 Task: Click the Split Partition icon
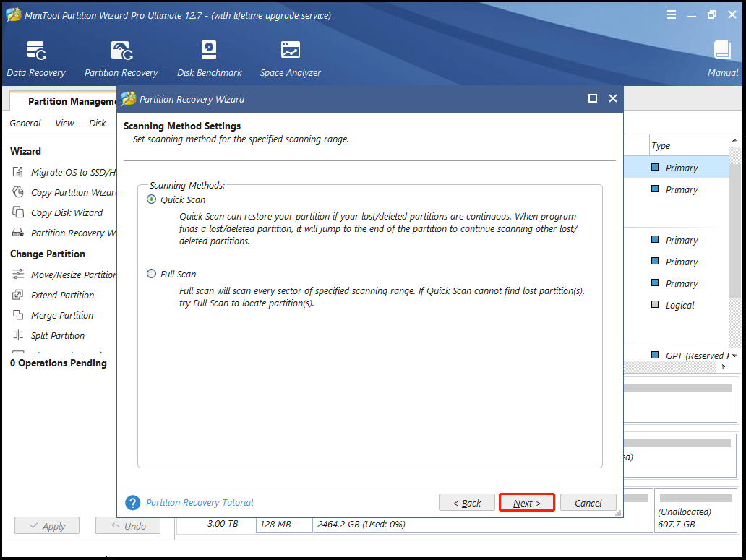(18, 335)
